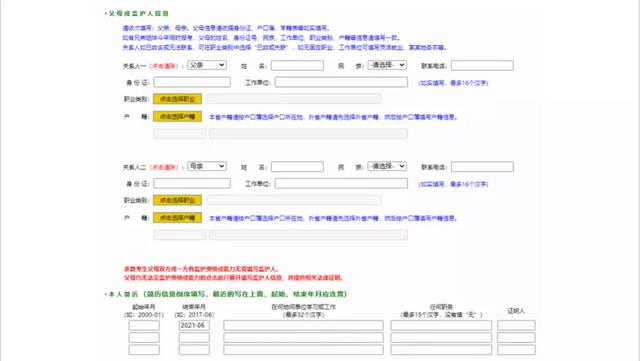Focus the second-row 起始年月 field
Image resolution: width=640 pixels, height=361 pixels.
tap(144, 337)
